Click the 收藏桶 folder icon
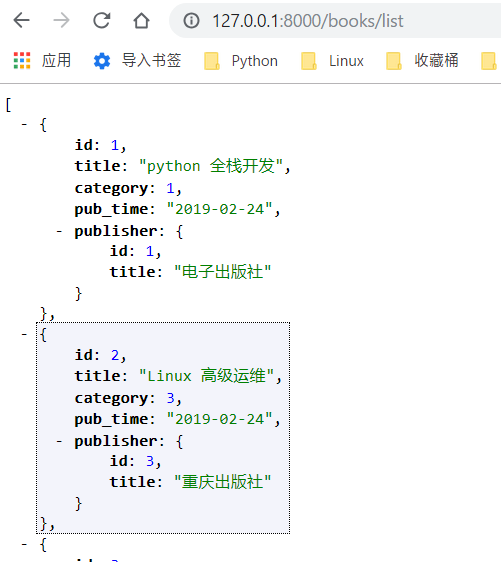This screenshot has height=562, width=501. click(393, 61)
